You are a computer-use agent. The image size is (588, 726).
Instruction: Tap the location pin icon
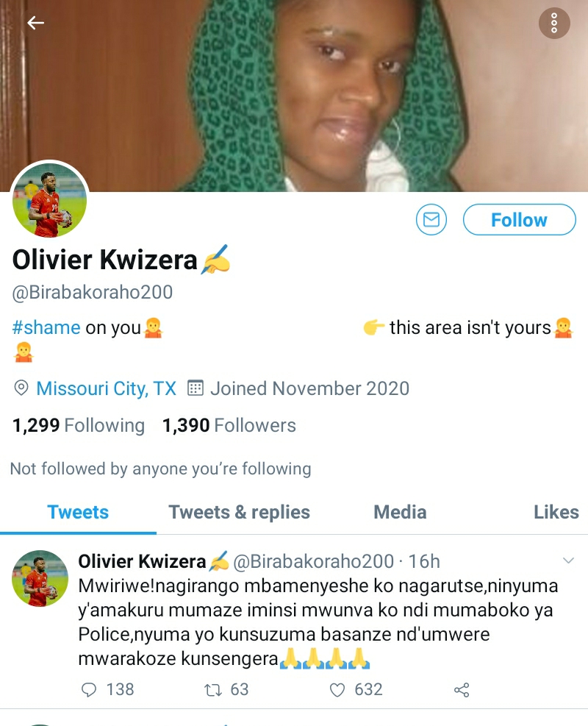(x=21, y=388)
